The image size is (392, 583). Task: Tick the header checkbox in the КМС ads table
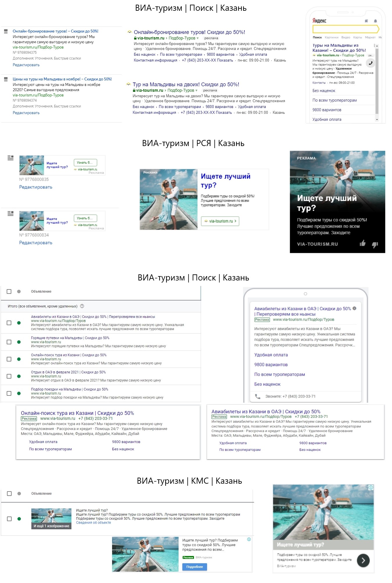[x=9, y=494]
